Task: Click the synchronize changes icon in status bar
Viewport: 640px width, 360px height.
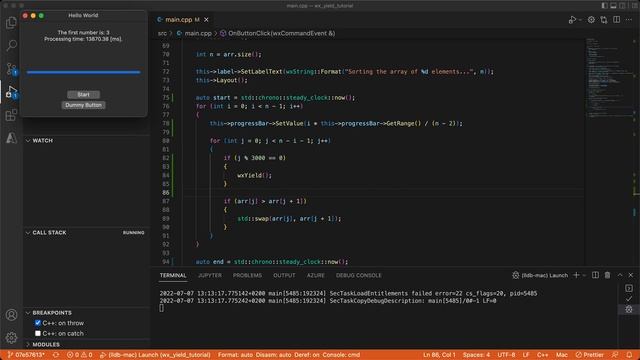Action: (x=56, y=355)
